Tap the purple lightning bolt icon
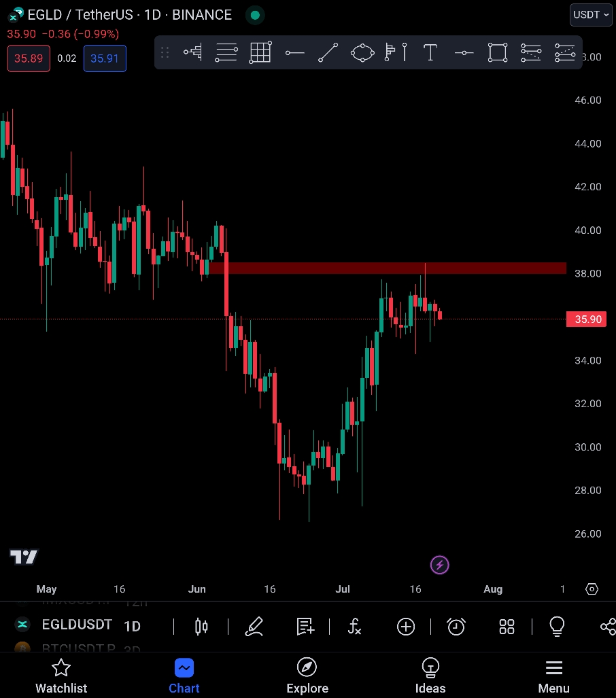Viewport: 616px width, 698px height. 440,565
